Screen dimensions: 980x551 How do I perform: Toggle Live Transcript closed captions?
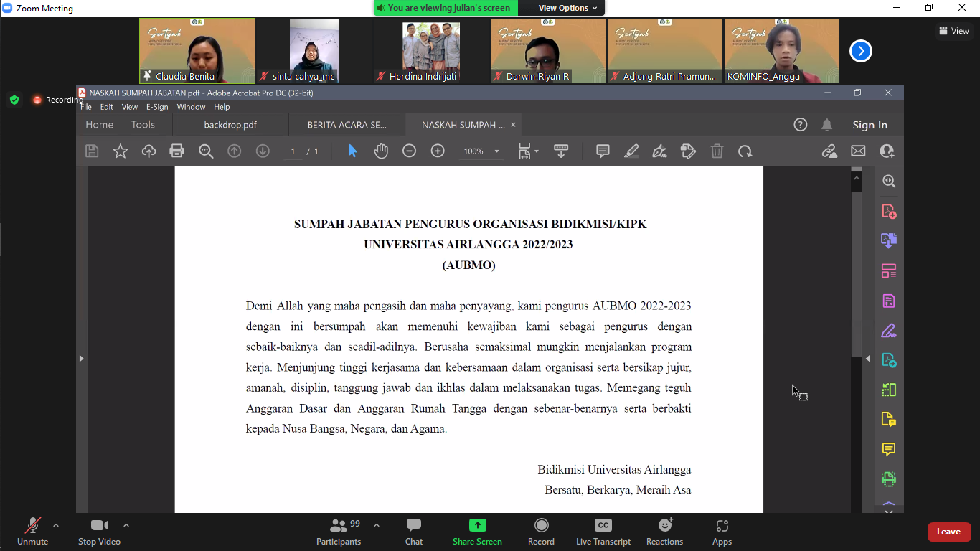coord(603,532)
